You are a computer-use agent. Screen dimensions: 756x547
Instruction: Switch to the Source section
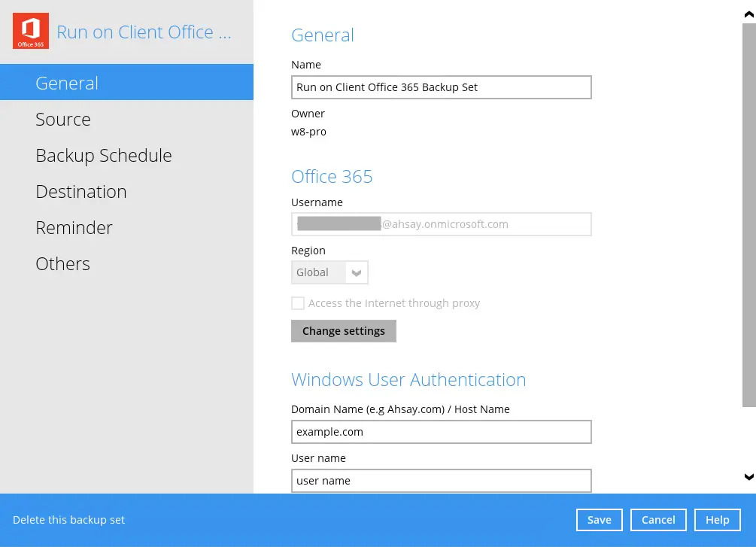coord(63,119)
